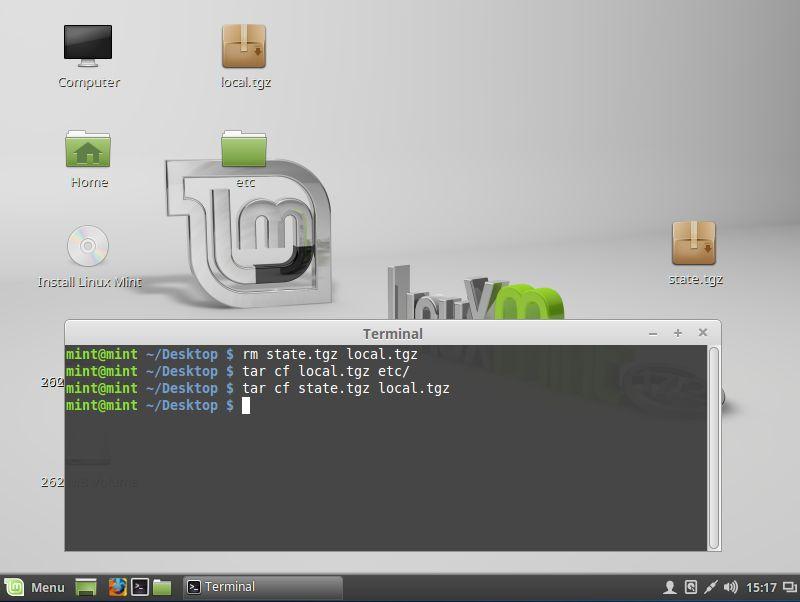
Task: Maximize the Terminal window with plus button
Action: click(678, 333)
